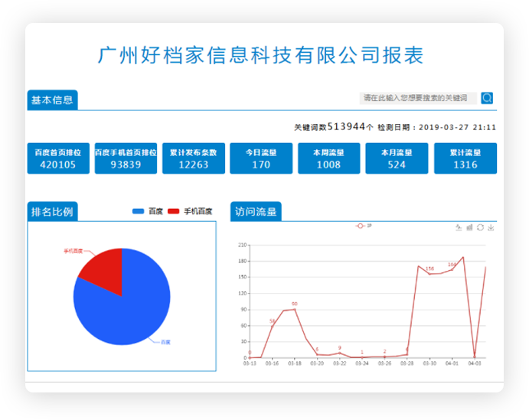Download chart as image icon

coord(491,227)
